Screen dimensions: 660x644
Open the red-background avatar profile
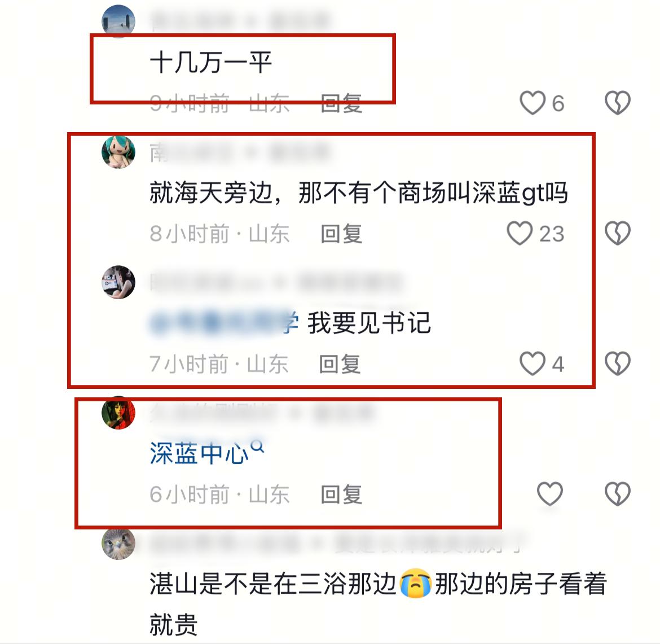coord(118,413)
